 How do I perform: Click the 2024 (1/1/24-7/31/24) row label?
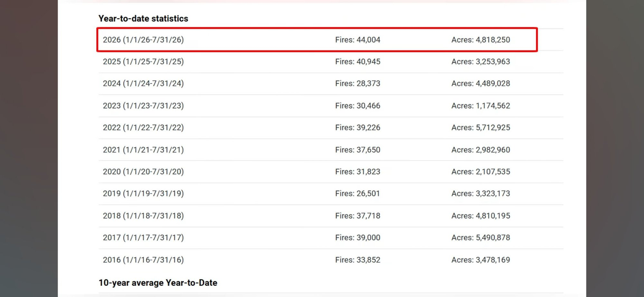point(143,83)
